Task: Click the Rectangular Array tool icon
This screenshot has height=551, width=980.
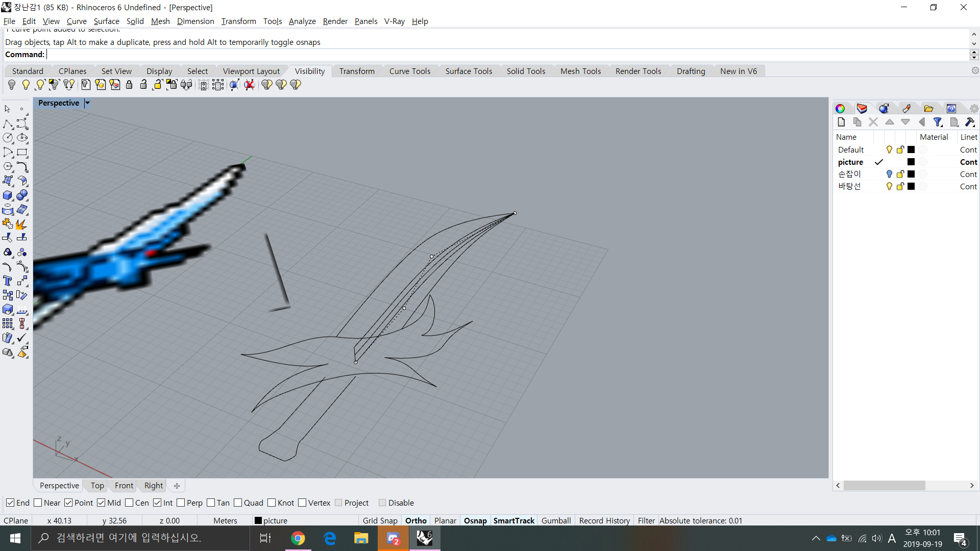Action: pyautogui.click(x=8, y=323)
